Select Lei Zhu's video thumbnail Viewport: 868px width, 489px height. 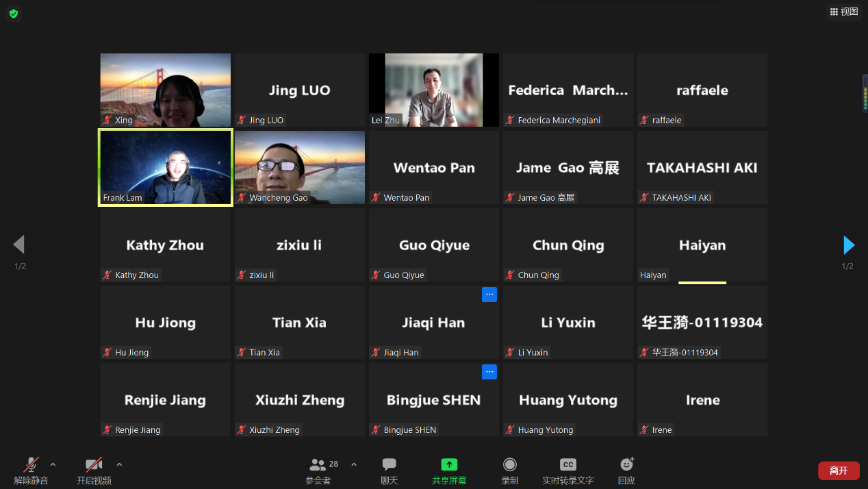(x=434, y=90)
